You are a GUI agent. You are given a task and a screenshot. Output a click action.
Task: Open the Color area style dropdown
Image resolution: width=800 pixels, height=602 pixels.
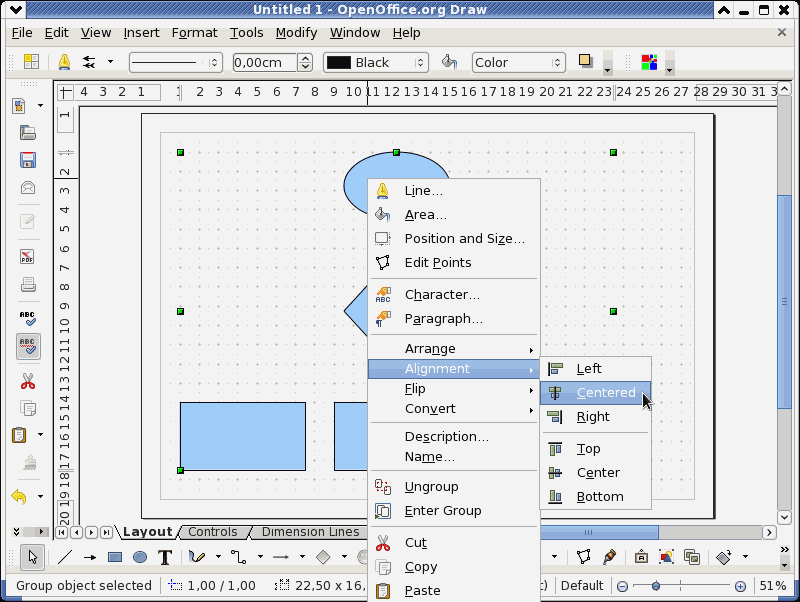(519, 62)
